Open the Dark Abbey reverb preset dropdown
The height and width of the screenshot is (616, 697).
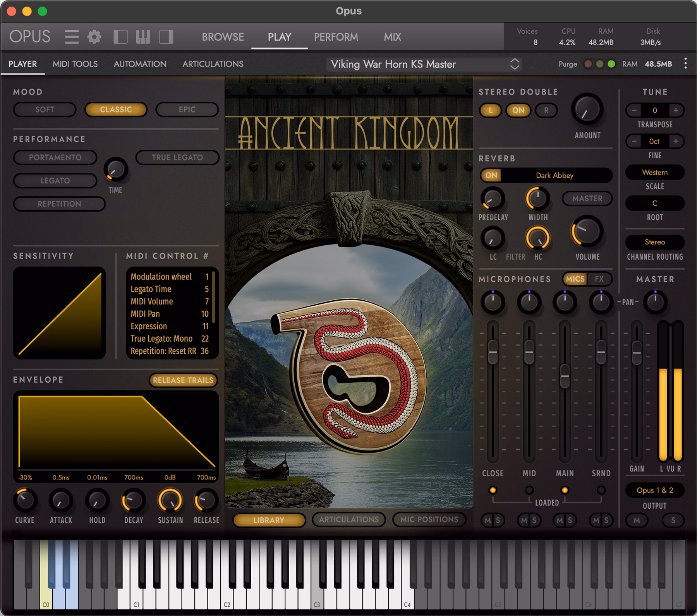coord(555,175)
